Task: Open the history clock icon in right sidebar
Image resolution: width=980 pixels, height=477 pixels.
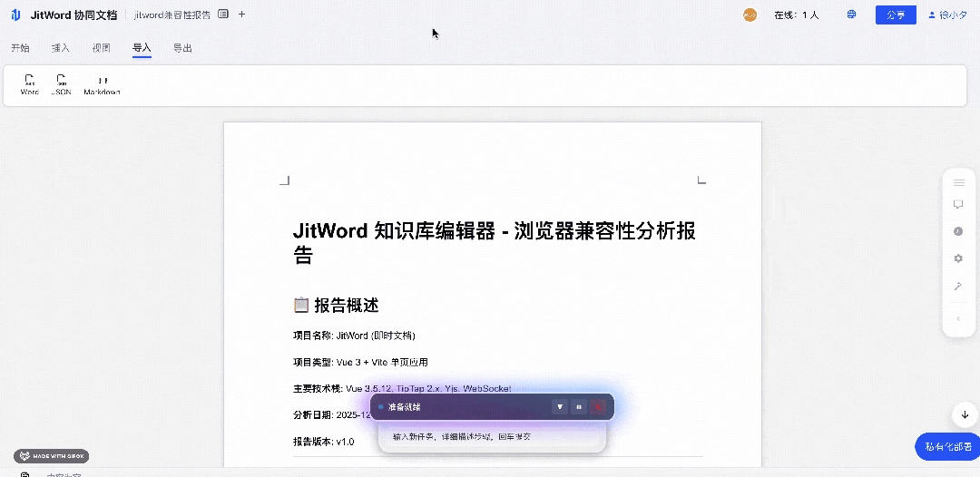Action: 958,231
